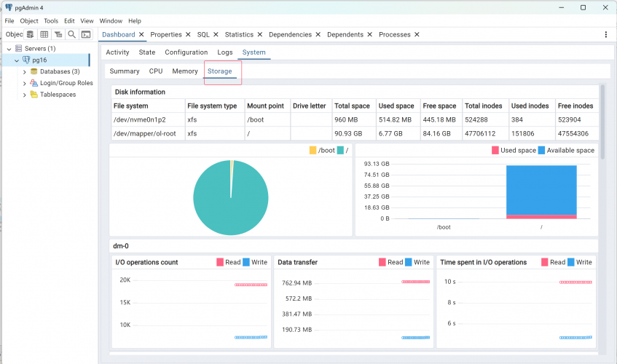This screenshot has height=364, width=617.
Task: Switch to the Properties tab
Action: click(x=166, y=35)
